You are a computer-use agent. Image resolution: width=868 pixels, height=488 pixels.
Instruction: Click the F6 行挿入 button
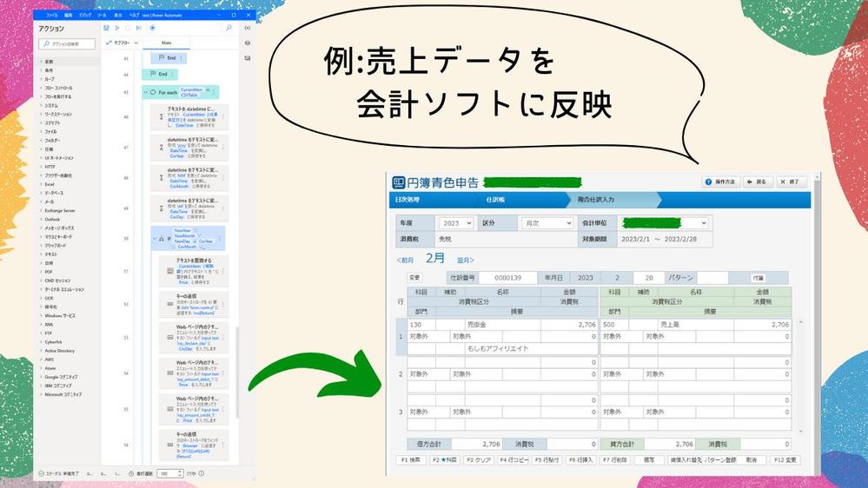pyautogui.click(x=581, y=460)
